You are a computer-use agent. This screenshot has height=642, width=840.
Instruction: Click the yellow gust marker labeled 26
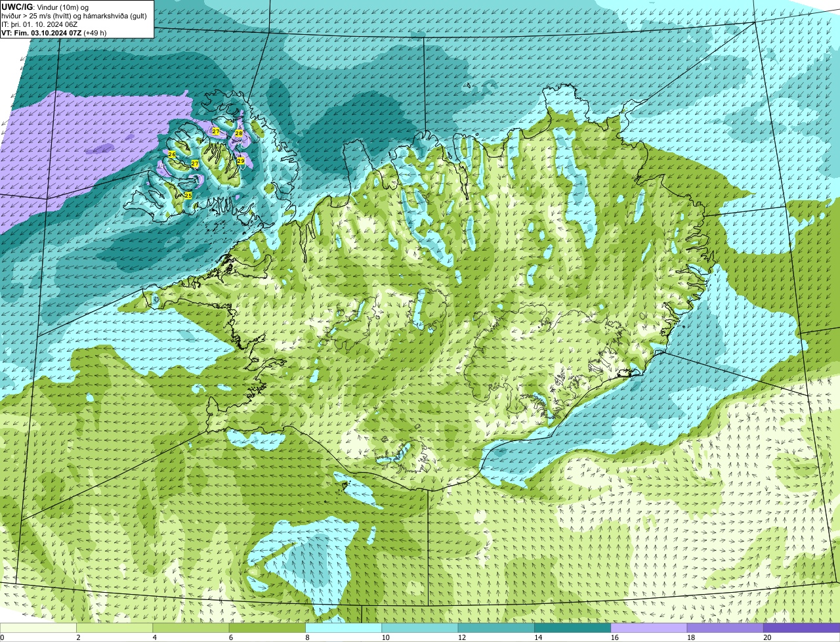tap(172, 154)
